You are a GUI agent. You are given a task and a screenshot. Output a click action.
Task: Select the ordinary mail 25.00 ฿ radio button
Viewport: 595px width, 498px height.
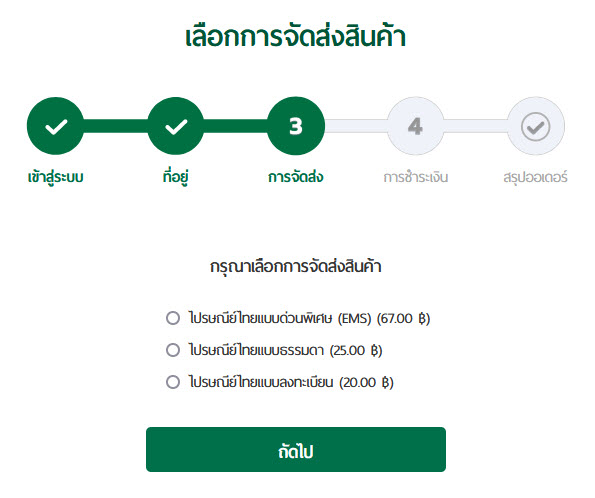(173, 350)
